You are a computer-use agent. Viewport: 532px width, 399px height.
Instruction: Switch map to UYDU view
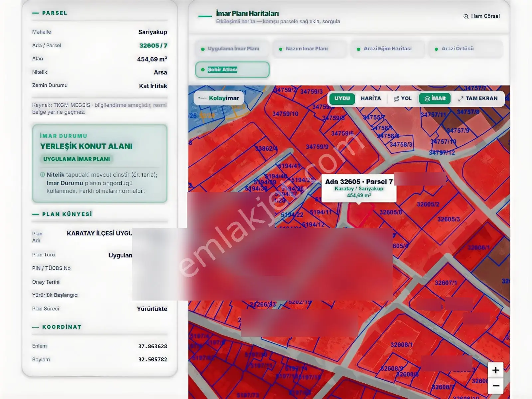click(x=342, y=98)
